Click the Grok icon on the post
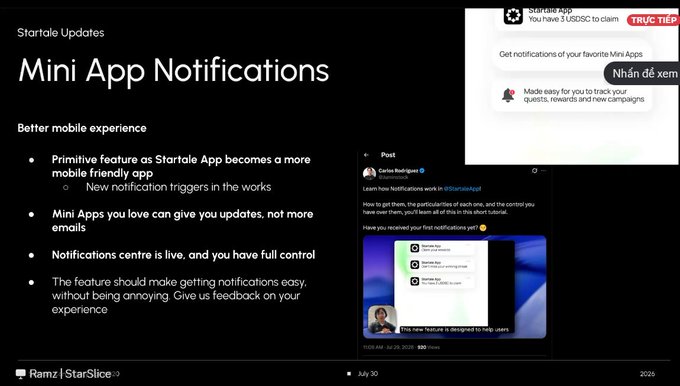680x386 pixels. (x=534, y=171)
